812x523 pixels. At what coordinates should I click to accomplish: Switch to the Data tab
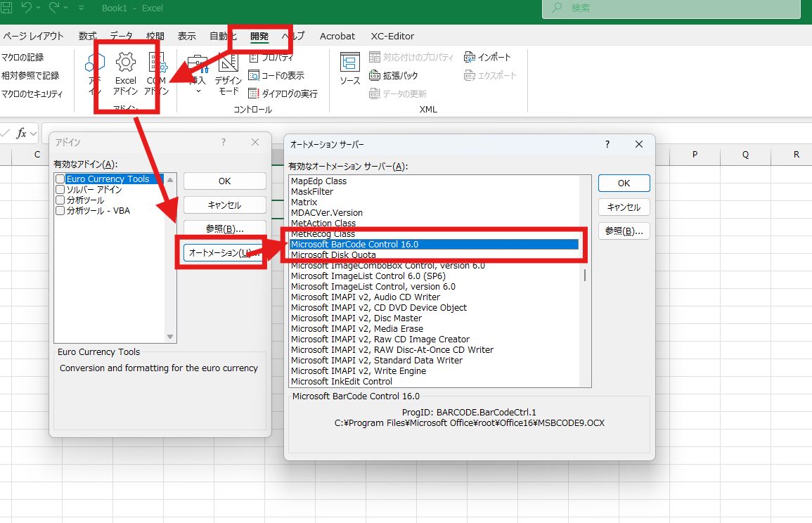tap(121, 37)
